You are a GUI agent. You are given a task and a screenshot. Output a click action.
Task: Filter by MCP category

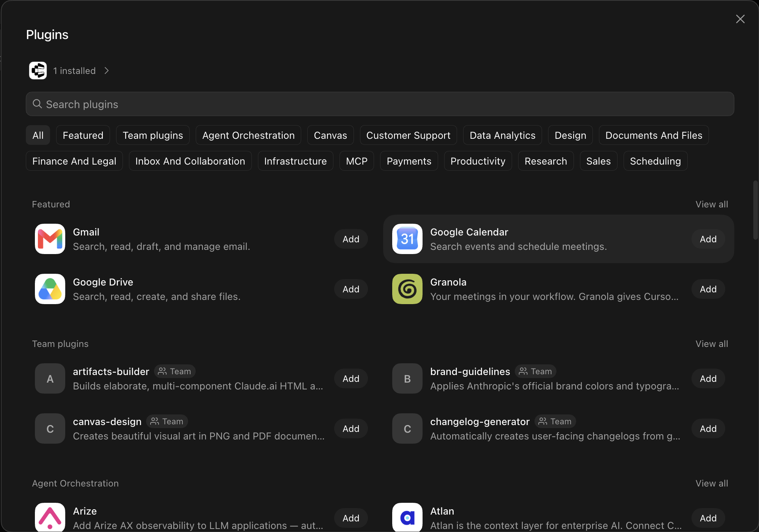point(357,161)
